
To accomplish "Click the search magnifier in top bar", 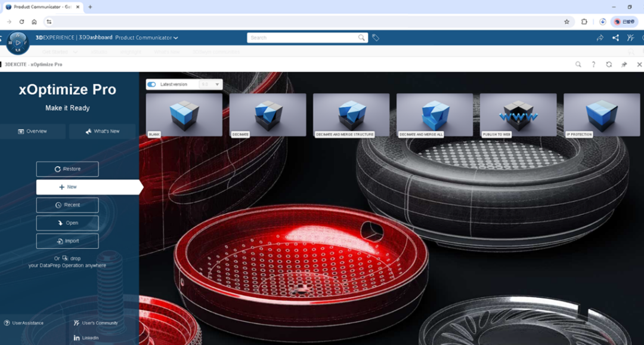I will pos(361,38).
